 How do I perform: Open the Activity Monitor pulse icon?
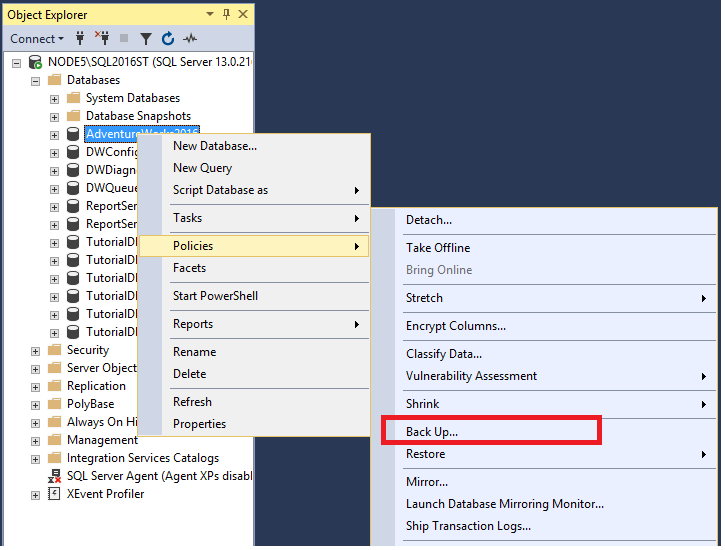(190, 38)
